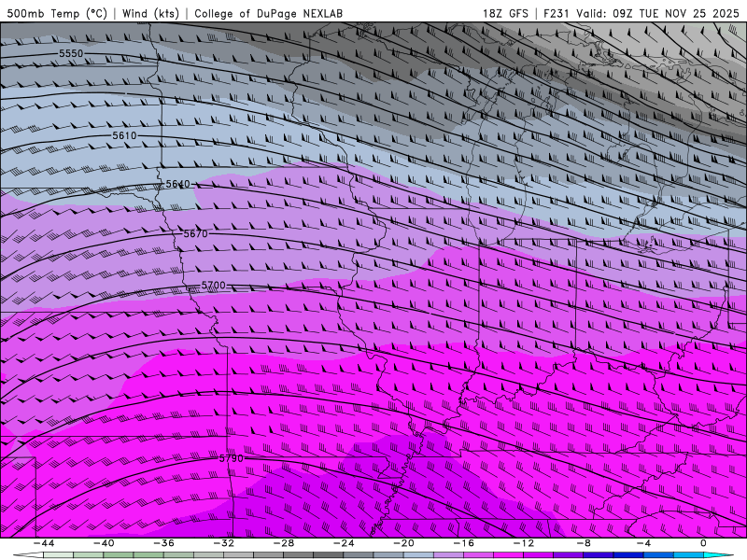Screen dimensions: 747x560
Task: Click the -20 colorbar tick label
Action: [404, 543]
